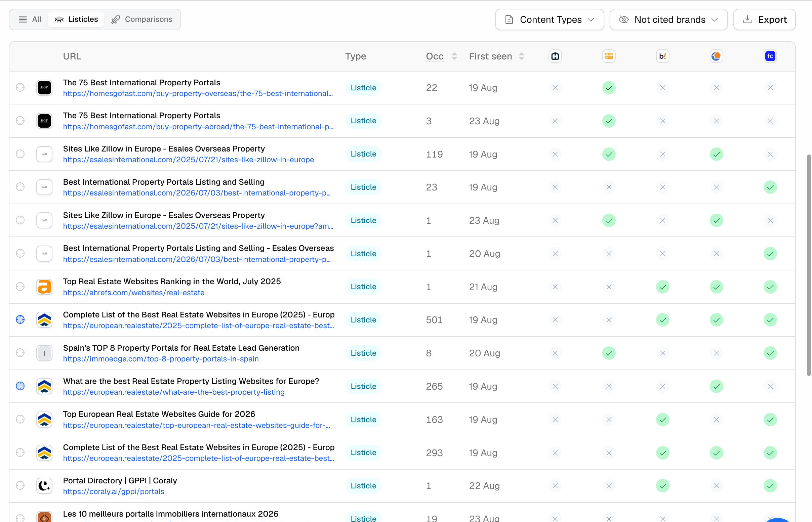Click the occurrence value '501'
Image resolution: width=812 pixels, height=522 pixels.
pos(434,320)
